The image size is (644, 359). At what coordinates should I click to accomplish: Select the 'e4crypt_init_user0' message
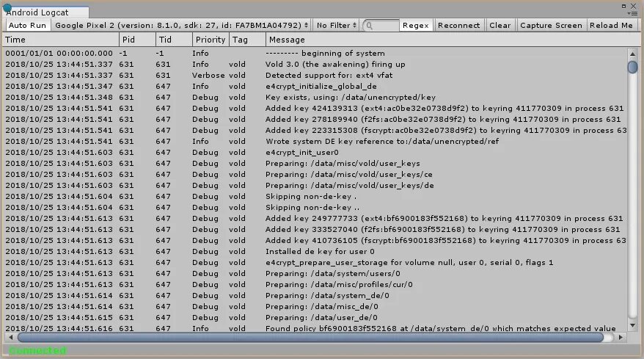tap(302, 153)
